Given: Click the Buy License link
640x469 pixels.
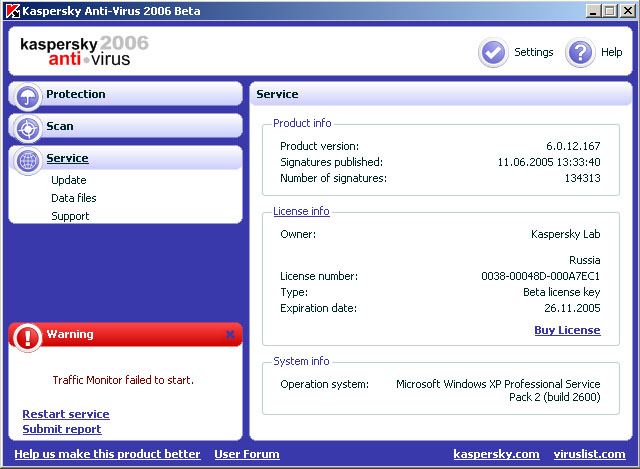Looking at the screenshot, I should [567, 330].
